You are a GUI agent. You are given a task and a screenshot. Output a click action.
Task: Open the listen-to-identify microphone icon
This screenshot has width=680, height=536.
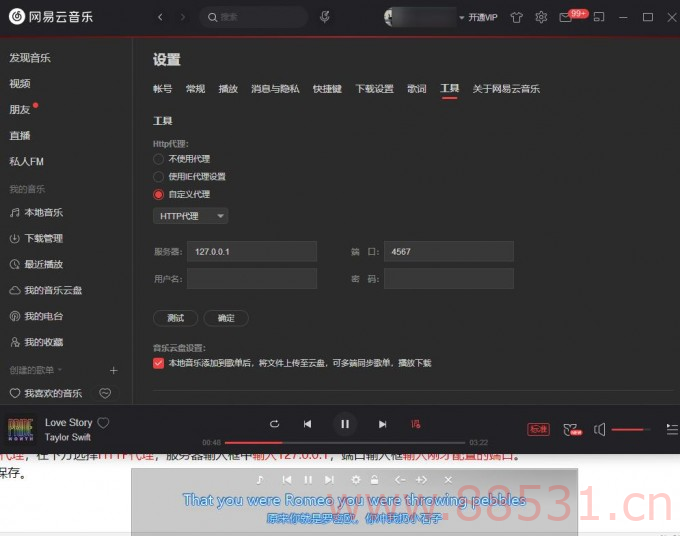point(324,17)
